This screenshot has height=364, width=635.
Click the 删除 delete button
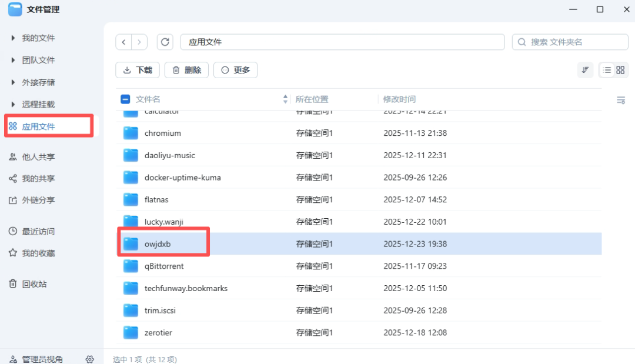pos(186,69)
